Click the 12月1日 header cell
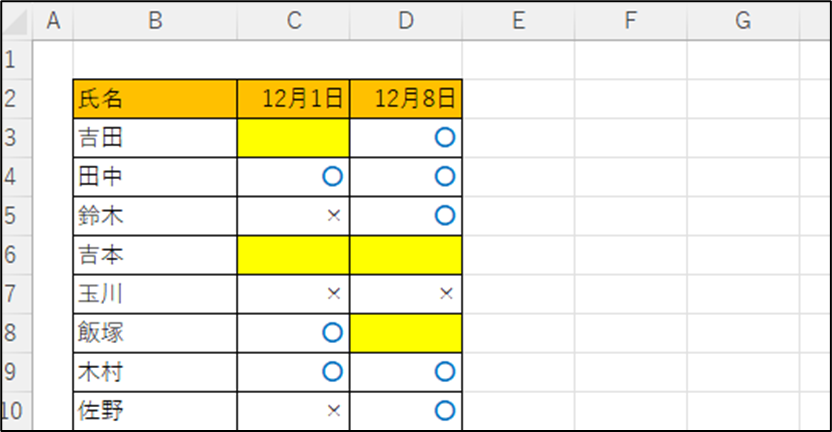Viewport: 832px width, 432px height. pos(293,99)
